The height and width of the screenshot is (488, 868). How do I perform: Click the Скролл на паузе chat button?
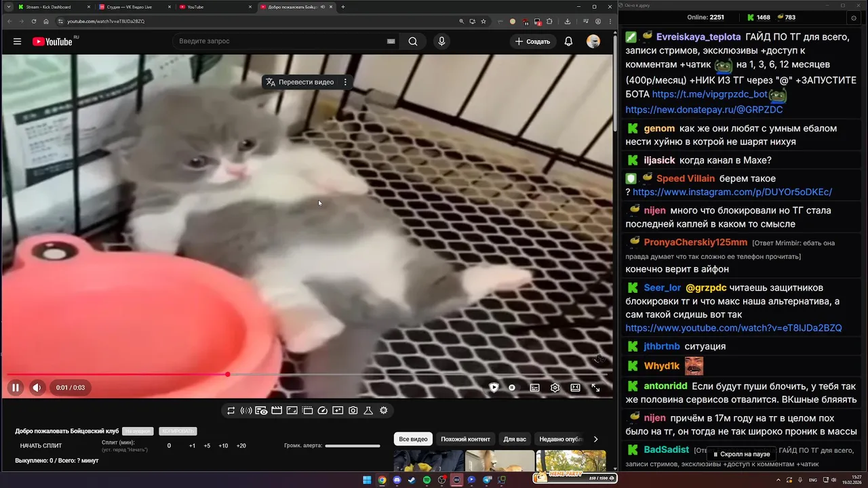[741, 454]
